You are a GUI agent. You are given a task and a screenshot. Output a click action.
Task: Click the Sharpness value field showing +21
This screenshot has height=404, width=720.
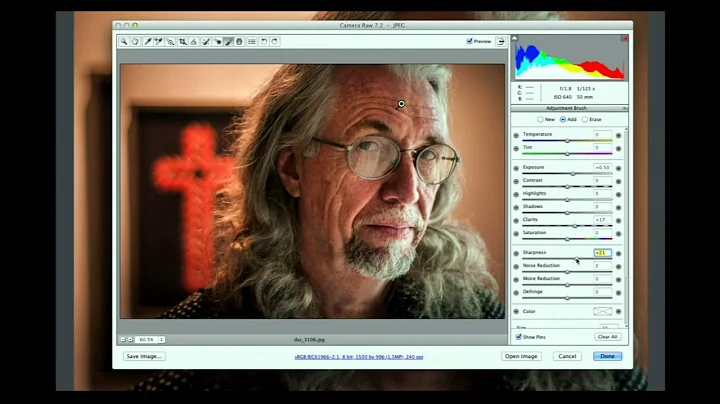point(602,253)
